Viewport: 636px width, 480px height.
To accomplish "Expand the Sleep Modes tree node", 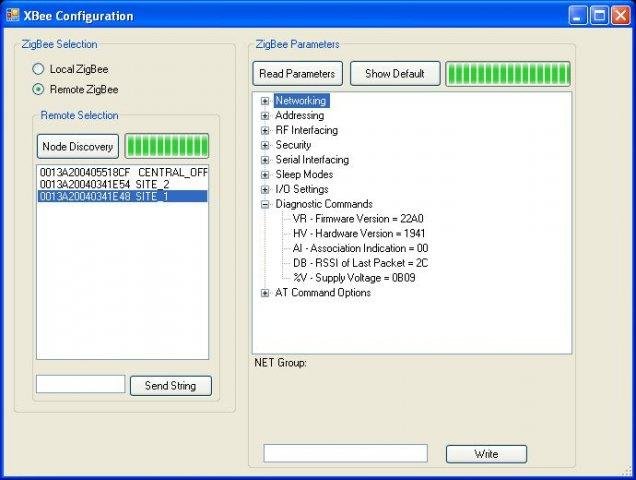I will (x=265, y=175).
